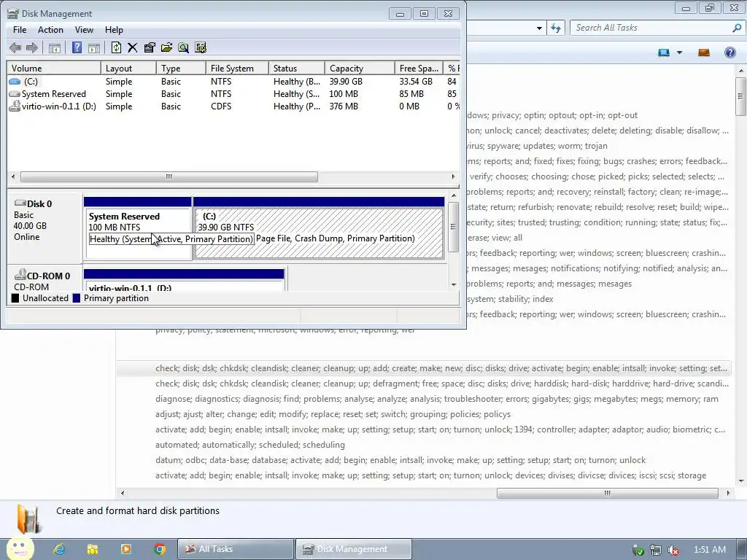Open Google Chrome from the taskbar

(160, 549)
